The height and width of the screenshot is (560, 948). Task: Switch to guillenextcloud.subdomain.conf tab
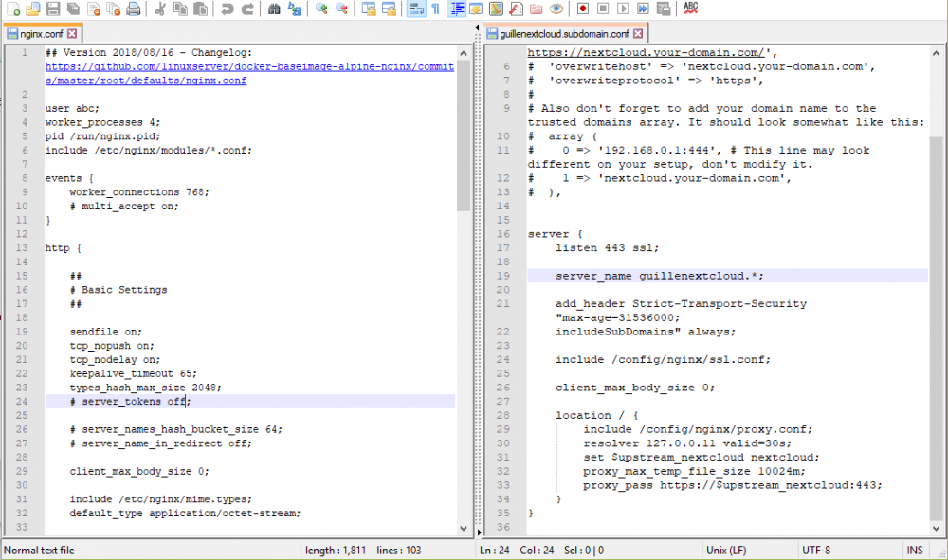click(564, 34)
